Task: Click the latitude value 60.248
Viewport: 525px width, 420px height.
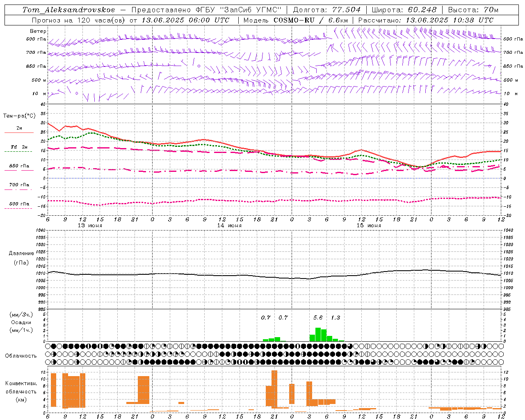Action: pyautogui.click(x=422, y=10)
